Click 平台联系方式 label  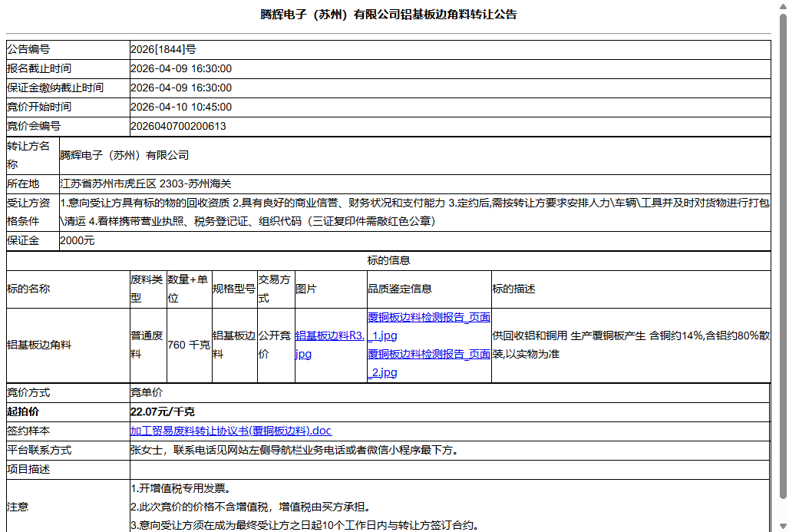[x=38, y=450]
